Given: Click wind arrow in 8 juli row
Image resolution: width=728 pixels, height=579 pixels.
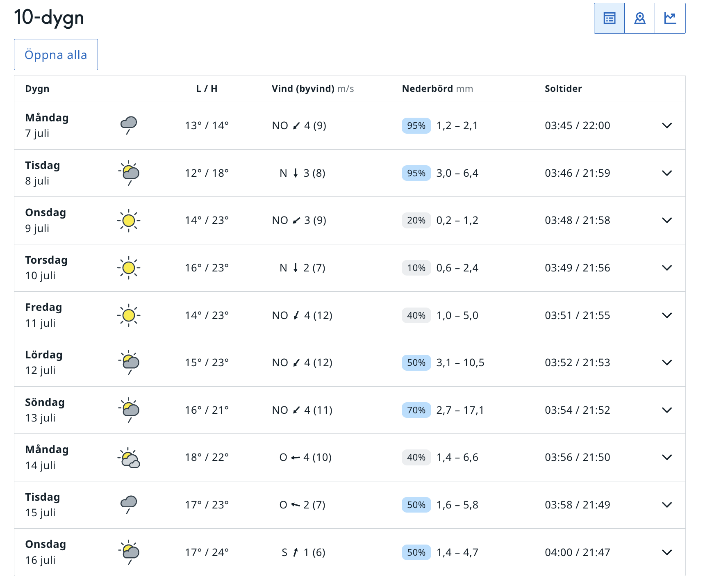Looking at the screenshot, I should (x=296, y=173).
